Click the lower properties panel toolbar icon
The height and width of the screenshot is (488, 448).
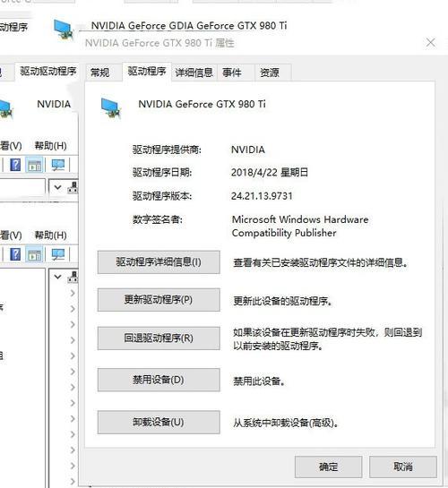pos(34,254)
